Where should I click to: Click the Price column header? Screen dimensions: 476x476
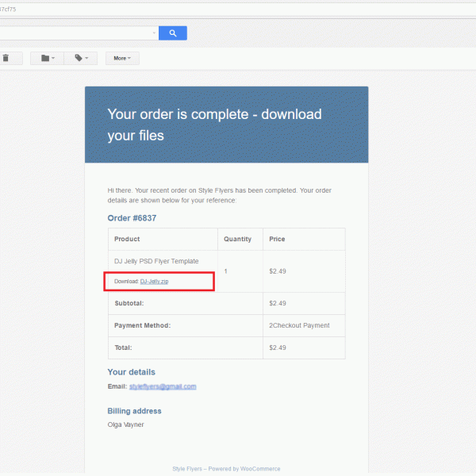[x=277, y=239]
